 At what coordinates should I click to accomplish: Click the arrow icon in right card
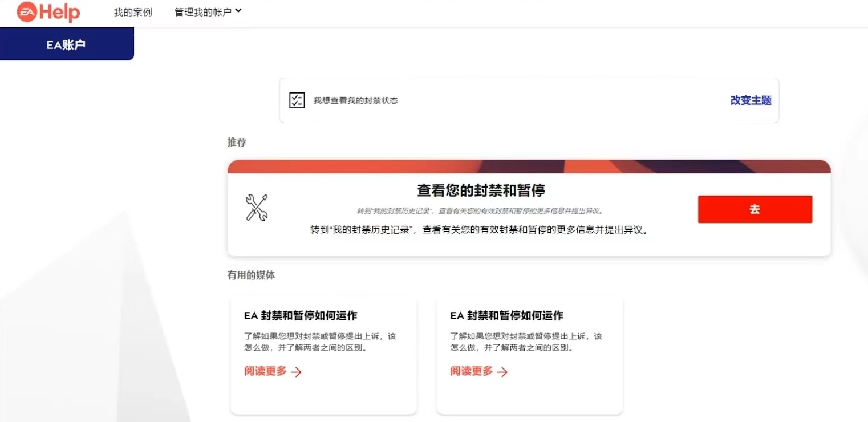tap(502, 372)
